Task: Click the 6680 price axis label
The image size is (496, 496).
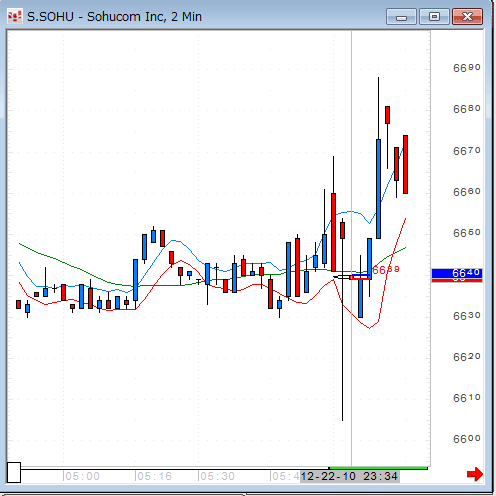Action: tap(467, 109)
